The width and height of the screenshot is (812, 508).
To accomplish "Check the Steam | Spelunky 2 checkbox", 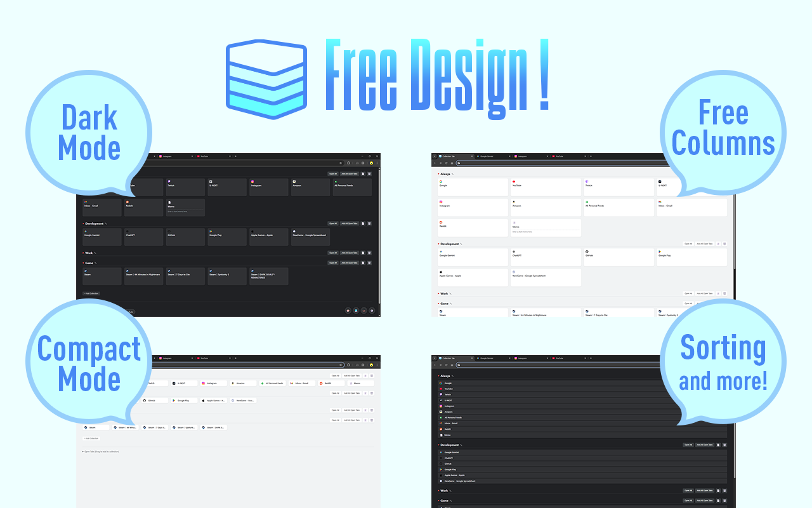I will tap(211, 270).
